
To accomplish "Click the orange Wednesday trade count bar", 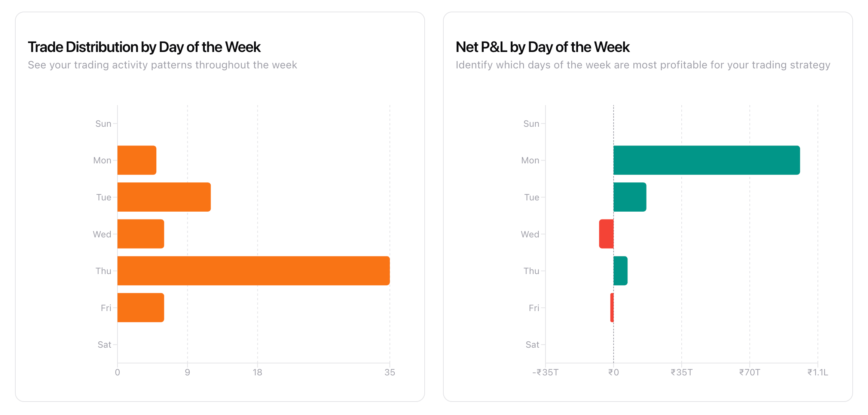I will (141, 234).
